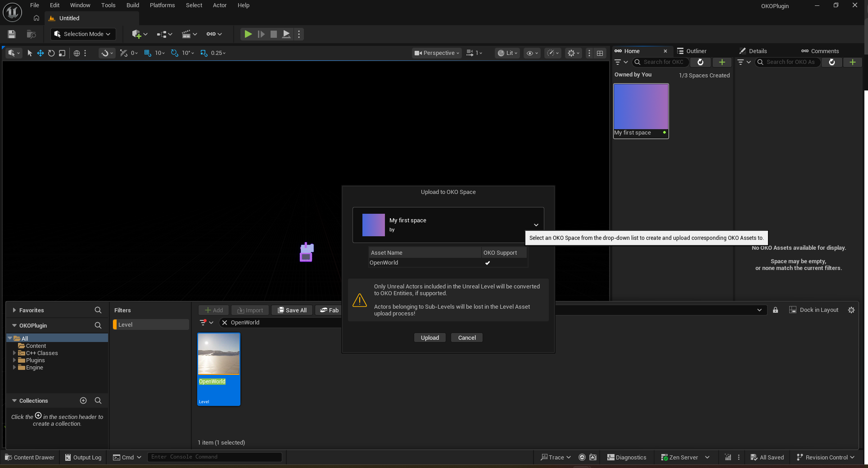The width and height of the screenshot is (868, 468).
Task: Open the Build menu
Action: pos(133,5)
